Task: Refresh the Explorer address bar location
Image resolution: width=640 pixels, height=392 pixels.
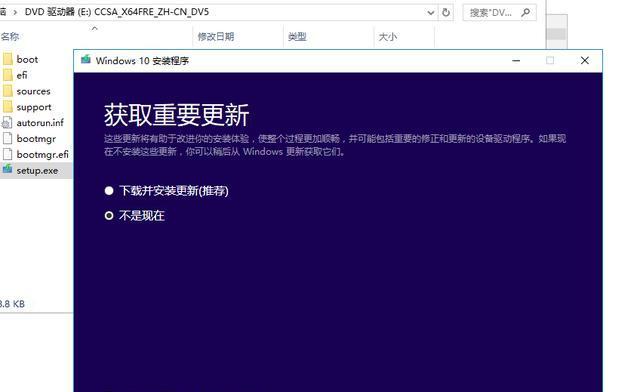Action: click(446, 13)
